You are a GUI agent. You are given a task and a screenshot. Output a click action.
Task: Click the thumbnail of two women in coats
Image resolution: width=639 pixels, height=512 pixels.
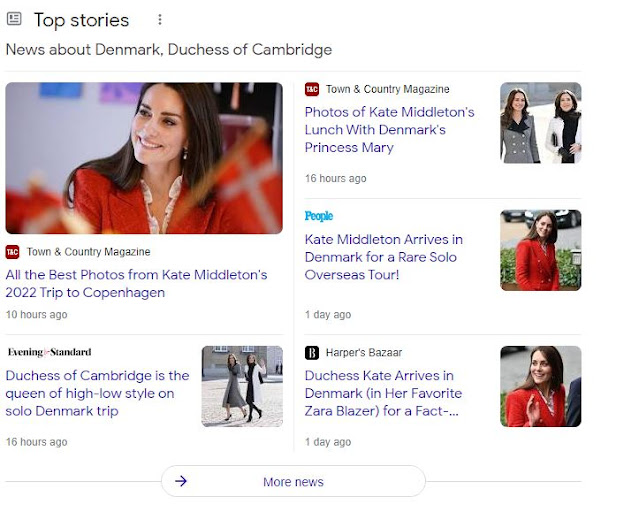(540, 123)
